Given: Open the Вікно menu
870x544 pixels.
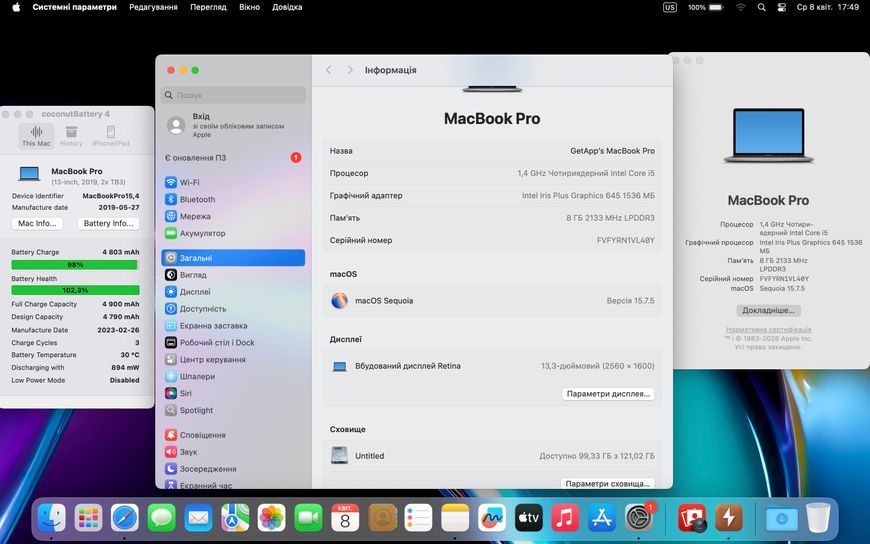Looking at the screenshot, I should [249, 7].
